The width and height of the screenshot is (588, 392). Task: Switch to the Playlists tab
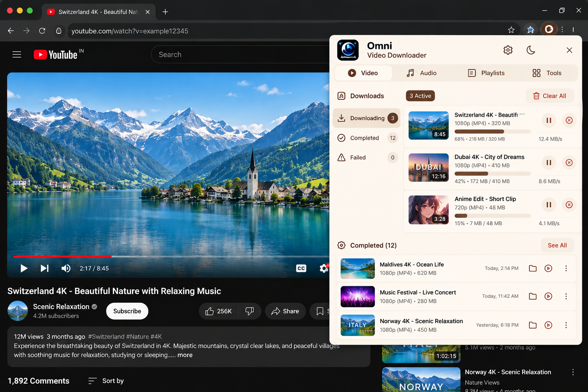486,73
